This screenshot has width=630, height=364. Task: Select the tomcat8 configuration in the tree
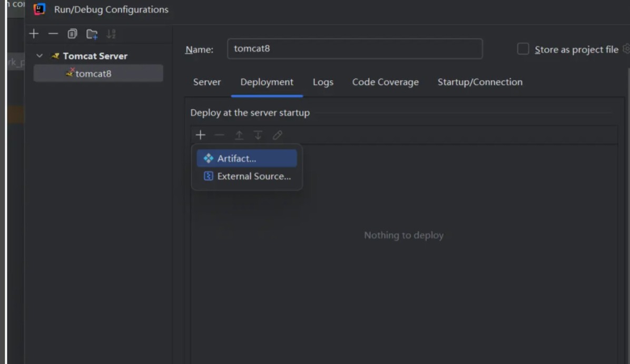[x=93, y=74]
